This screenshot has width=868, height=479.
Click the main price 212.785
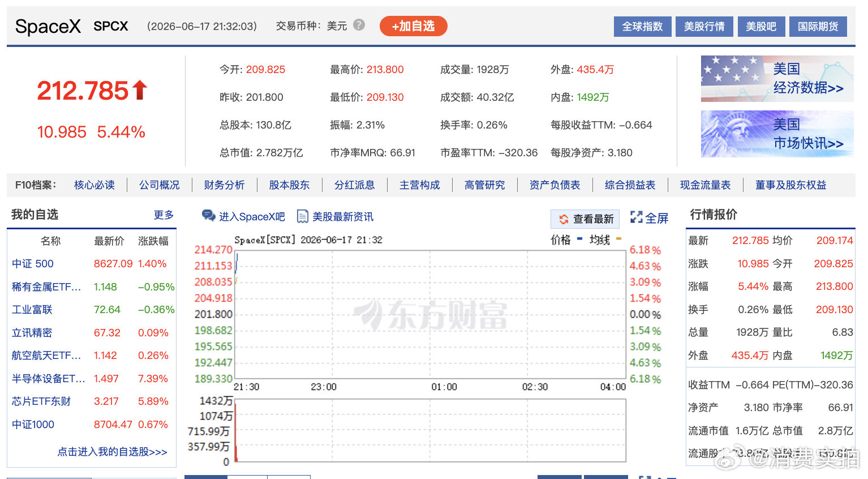(x=83, y=91)
